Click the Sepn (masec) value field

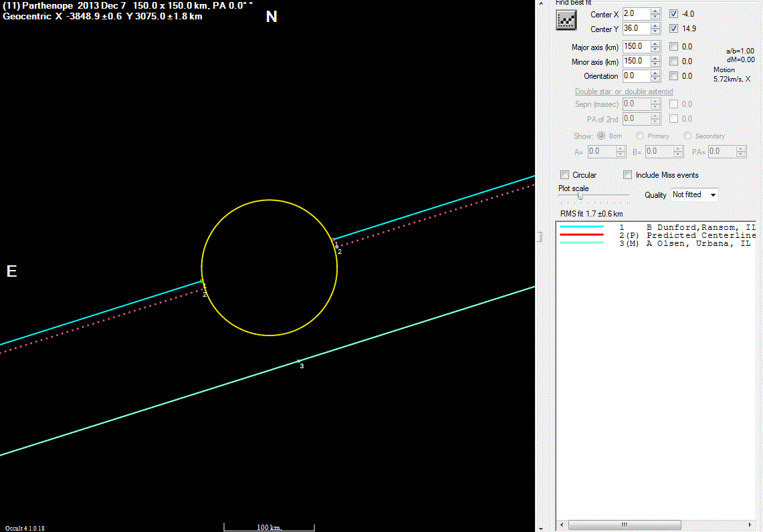[x=637, y=104]
